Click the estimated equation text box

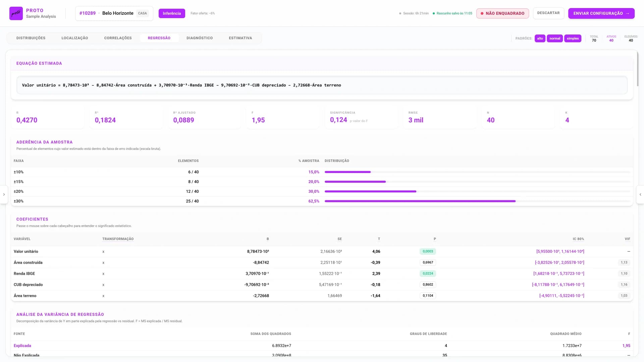(x=322, y=85)
